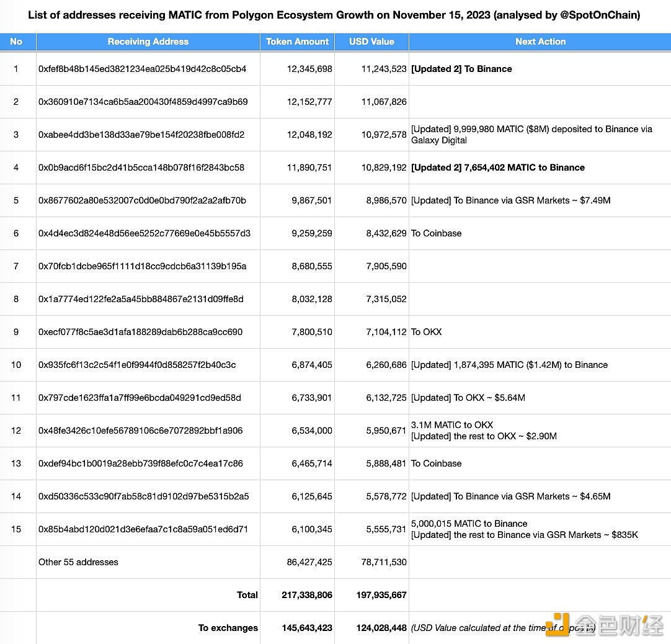Click USD value 5,555,731
Viewport: 671px width, 644px height.
click(386, 529)
